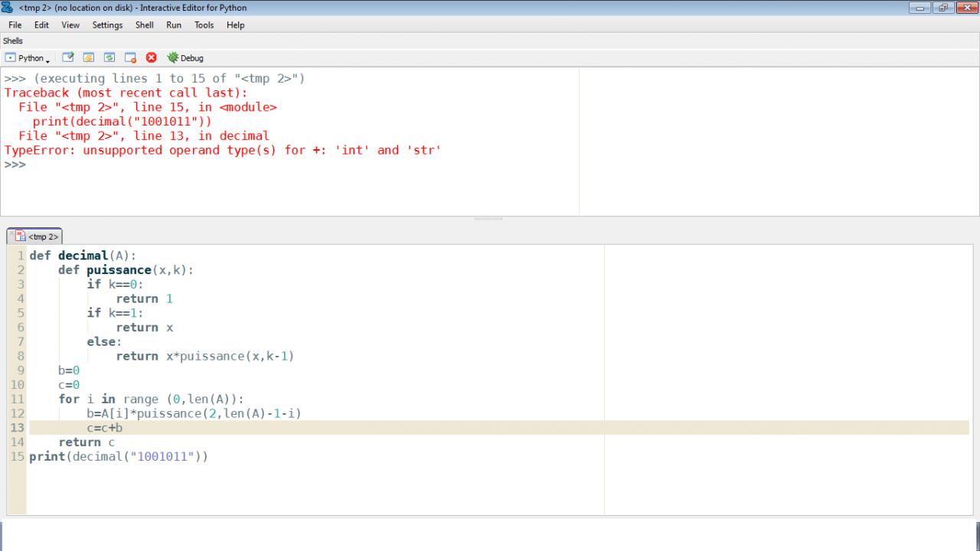Click the 'b=0' code line
Image resolution: width=980 pixels, height=551 pixels.
pos(69,370)
